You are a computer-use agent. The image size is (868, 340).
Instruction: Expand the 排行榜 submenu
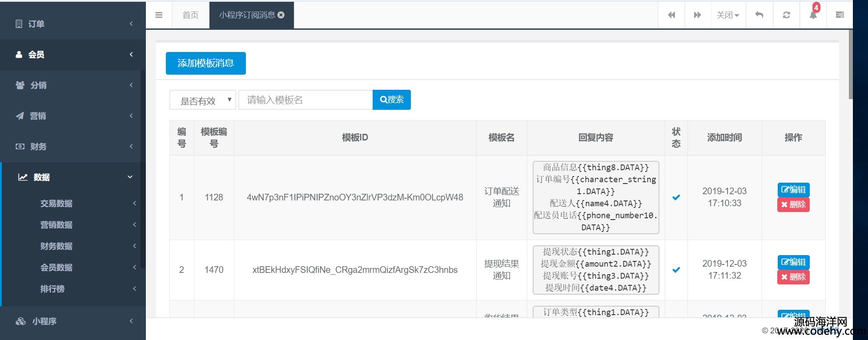click(73, 289)
